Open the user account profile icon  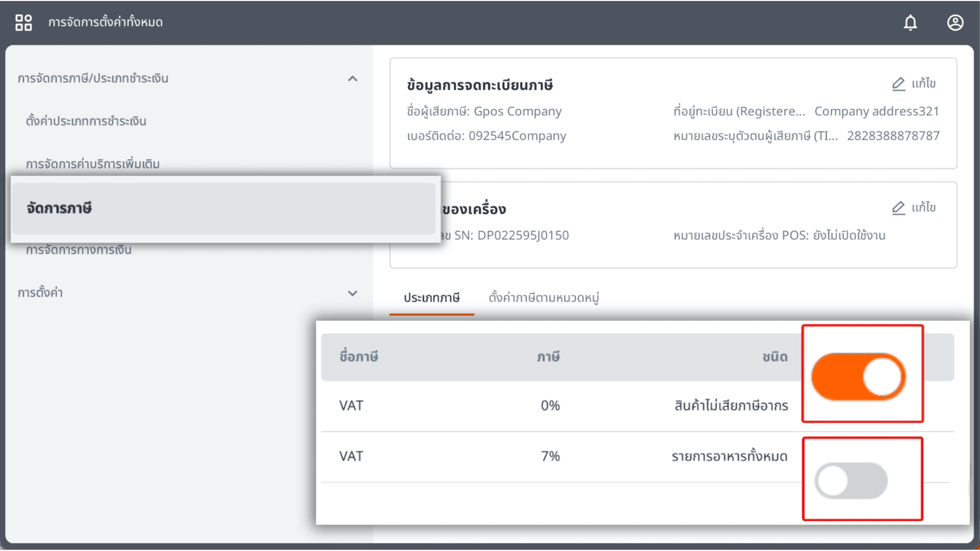coord(955,22)
